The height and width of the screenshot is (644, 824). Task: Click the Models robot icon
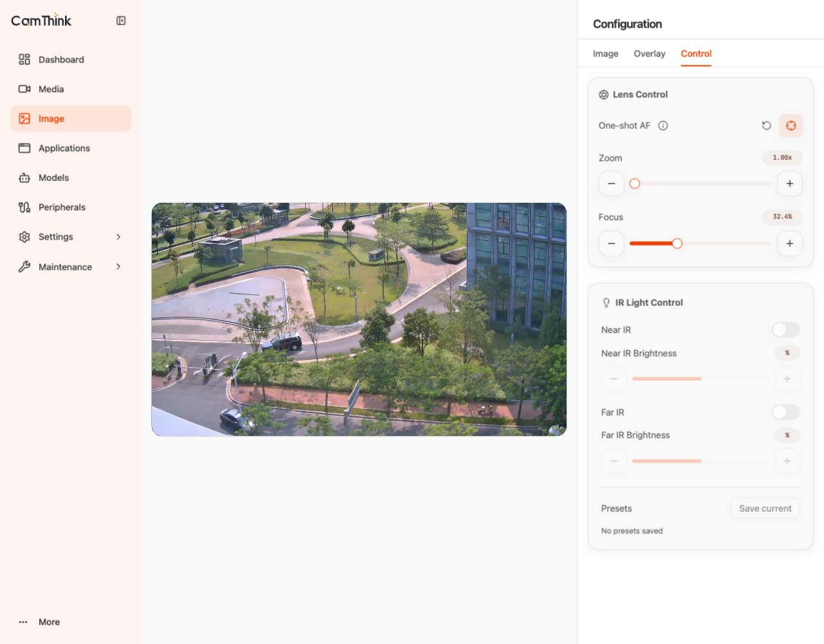coord(24,178)
